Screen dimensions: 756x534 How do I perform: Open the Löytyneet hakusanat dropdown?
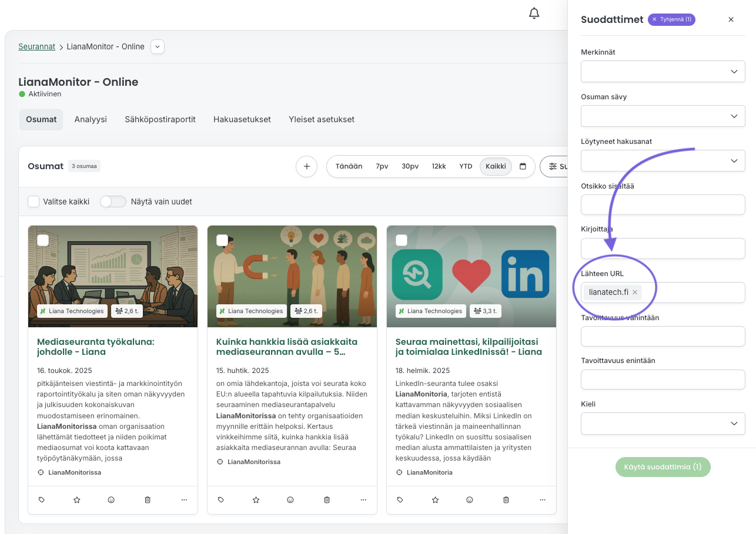tap(663, 161)
